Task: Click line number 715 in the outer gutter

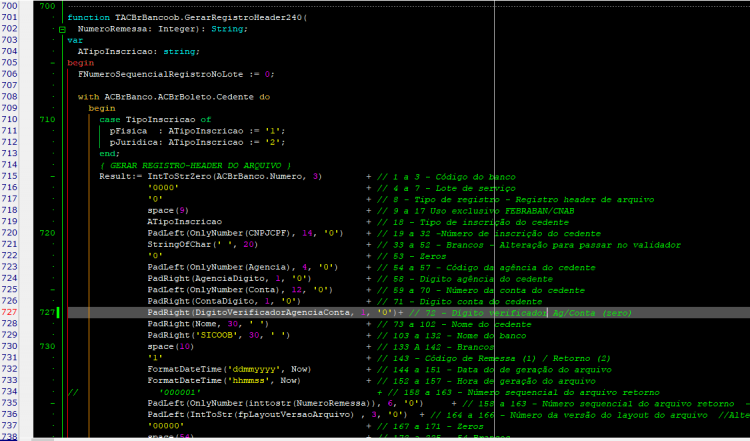Action: (x=9, y=176)
